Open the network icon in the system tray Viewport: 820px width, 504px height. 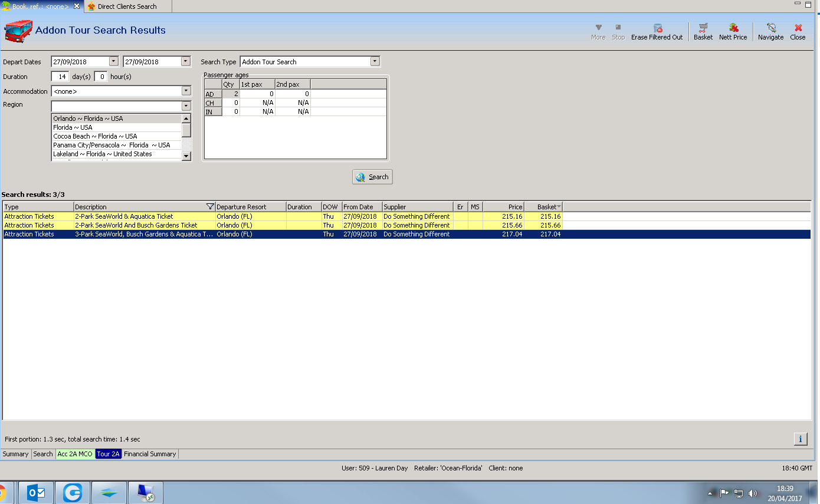739,493
